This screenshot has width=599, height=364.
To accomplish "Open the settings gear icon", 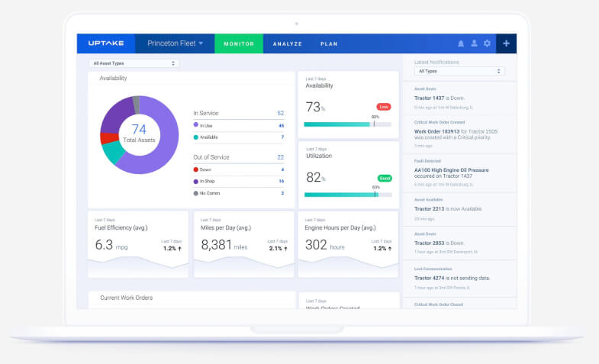I will click(487, 43).
